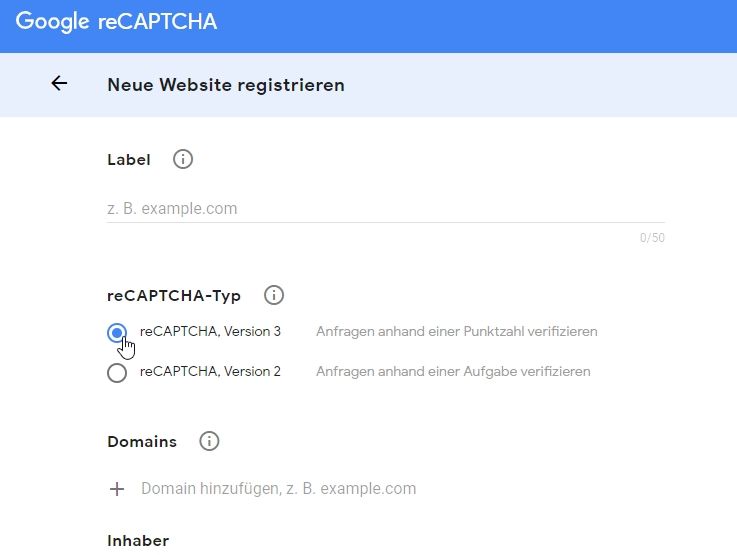Select the reCAPTCHA Version 3 radio button
737x555 pixels.
117,333
